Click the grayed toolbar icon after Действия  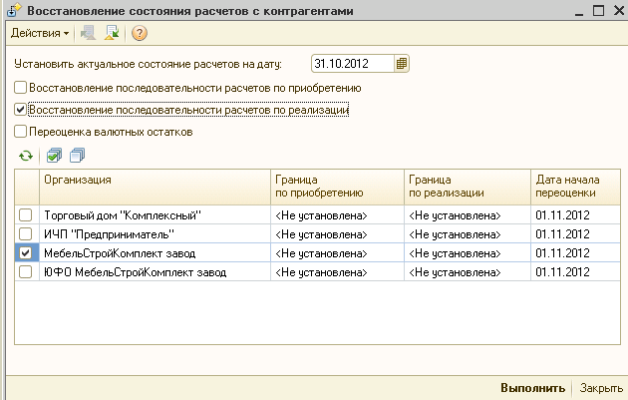(89, 33)
